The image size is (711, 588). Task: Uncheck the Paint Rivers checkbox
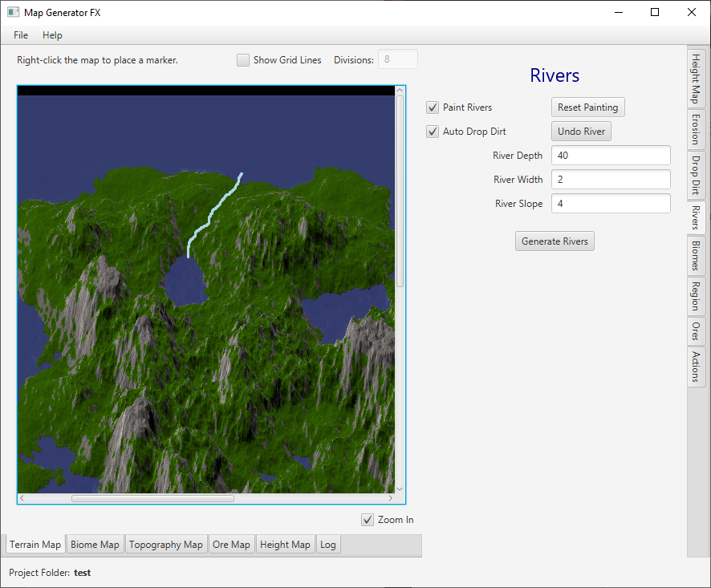tap(433, 107)
